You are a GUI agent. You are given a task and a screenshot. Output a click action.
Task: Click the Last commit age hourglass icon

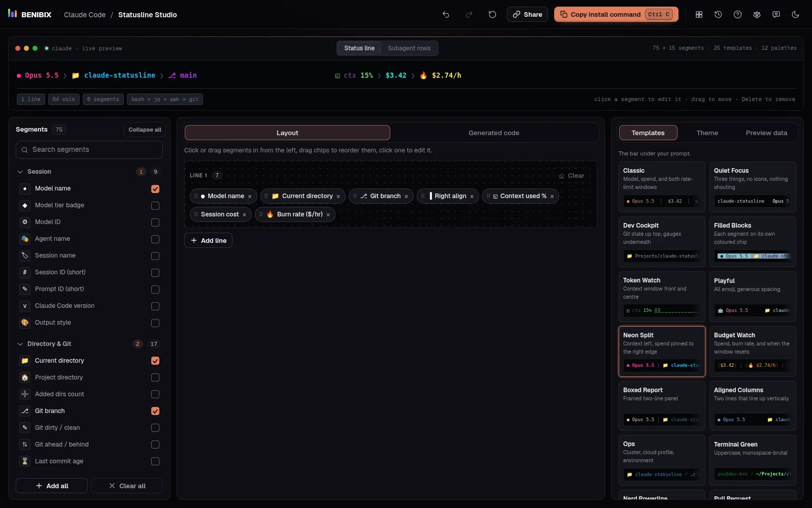pos(25,461)
